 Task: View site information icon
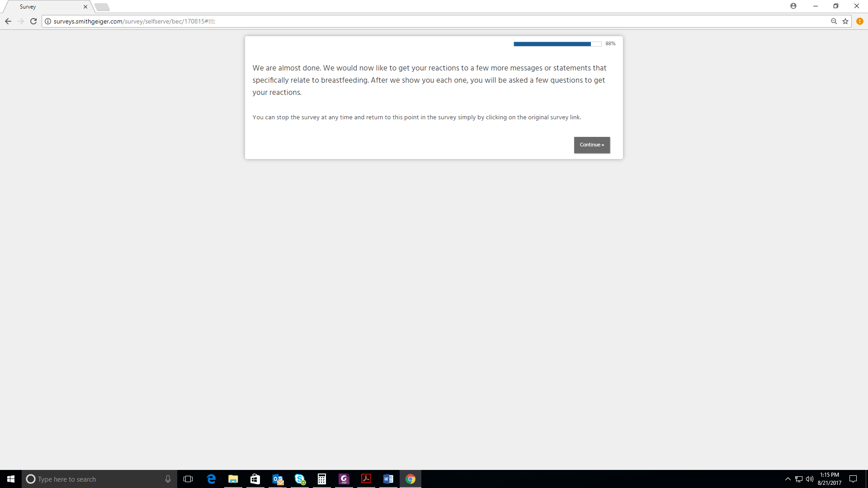click(x=48, y=21)
